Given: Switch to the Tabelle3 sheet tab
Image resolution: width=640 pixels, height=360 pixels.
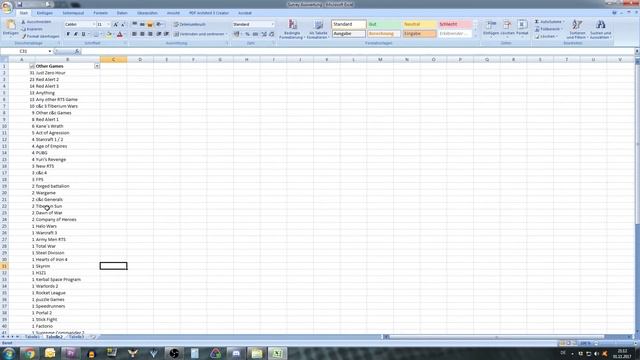Looking at the screenshot, I should tap(76, 337).
